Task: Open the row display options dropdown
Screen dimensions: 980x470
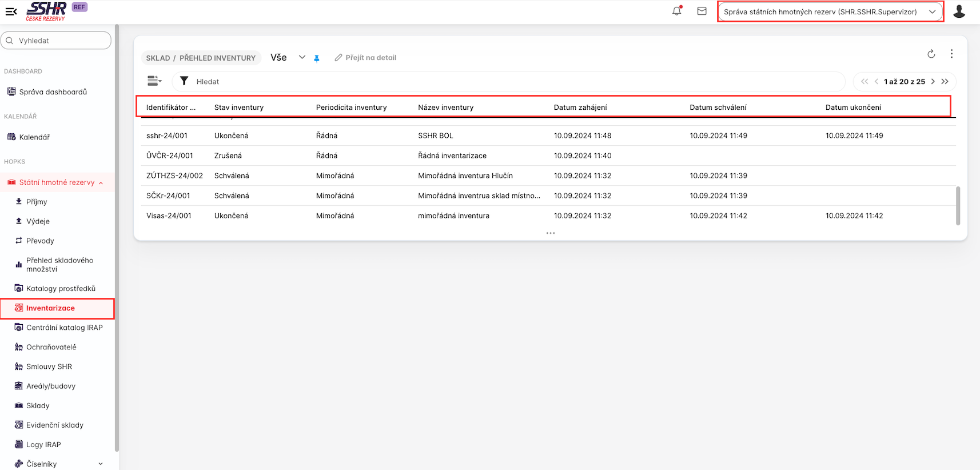Action: [x=154, y=81]
